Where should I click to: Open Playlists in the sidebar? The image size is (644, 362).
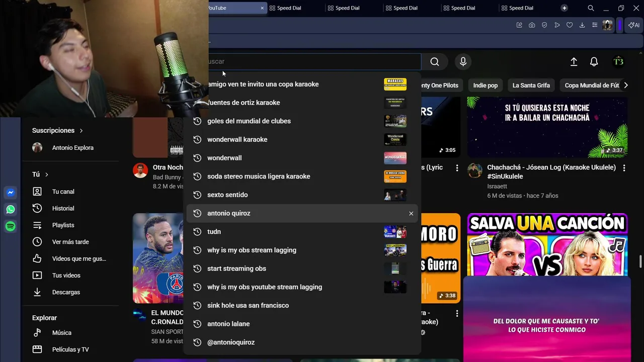(70, 225)
